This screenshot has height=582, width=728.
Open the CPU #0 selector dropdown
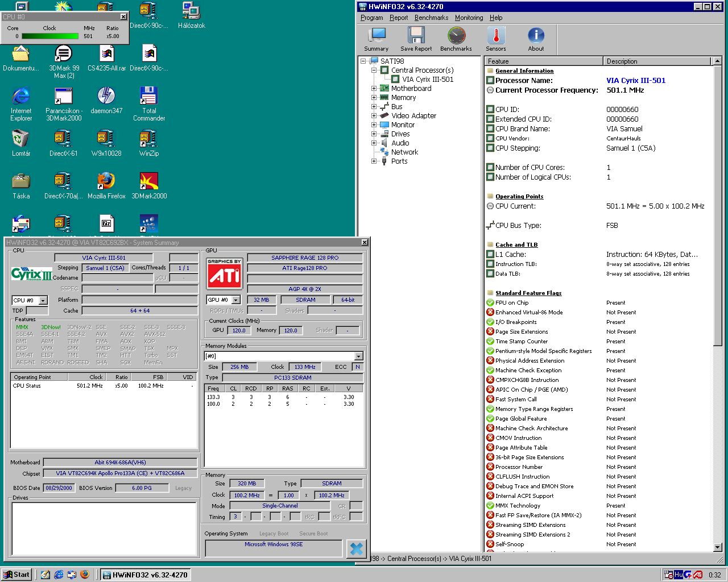click(x=43, y=301)
